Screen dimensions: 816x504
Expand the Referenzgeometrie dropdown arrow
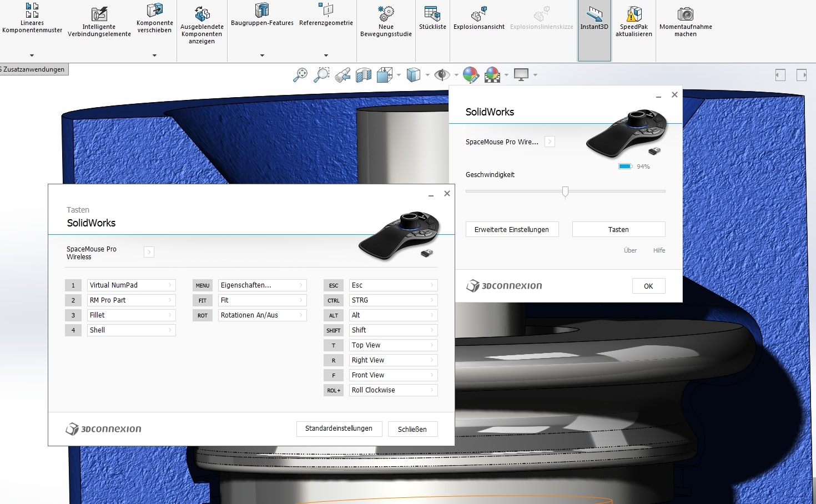(326, 56)
